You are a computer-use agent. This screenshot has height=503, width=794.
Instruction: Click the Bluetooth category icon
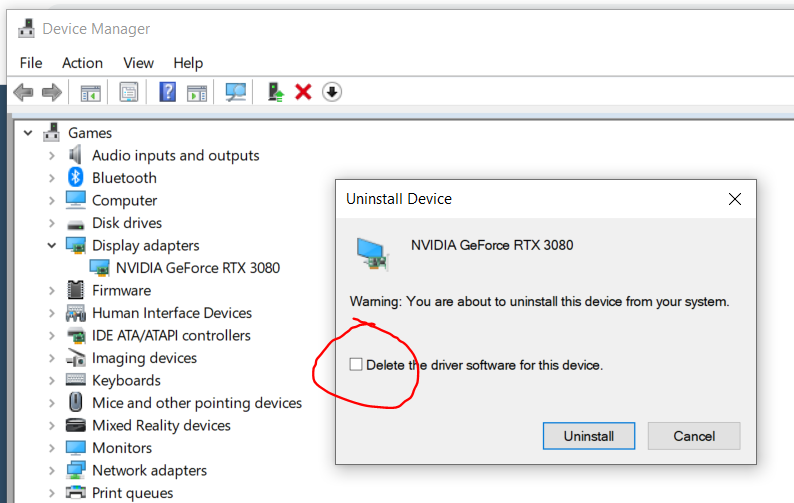[x=75, y=177]
